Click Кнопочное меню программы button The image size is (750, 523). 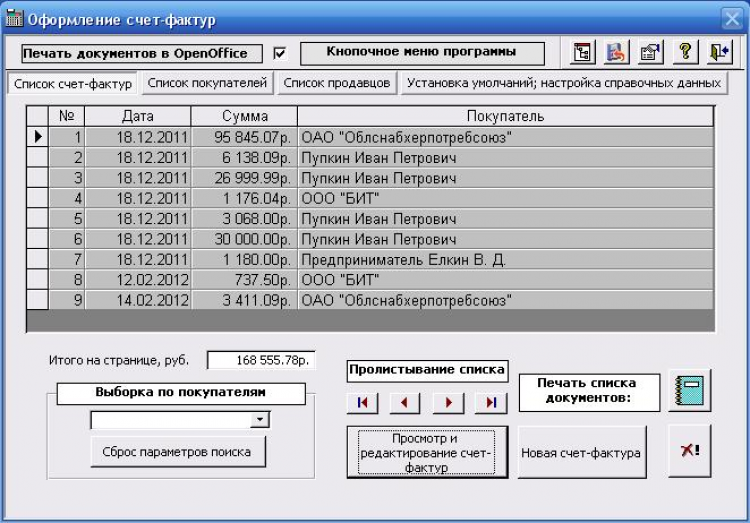point(422,53)
